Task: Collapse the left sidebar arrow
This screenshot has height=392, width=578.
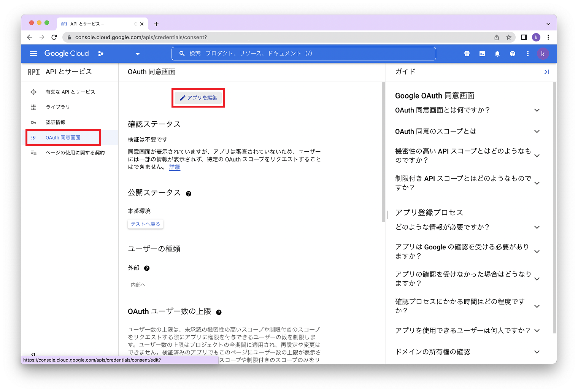Action: point(33,354)
